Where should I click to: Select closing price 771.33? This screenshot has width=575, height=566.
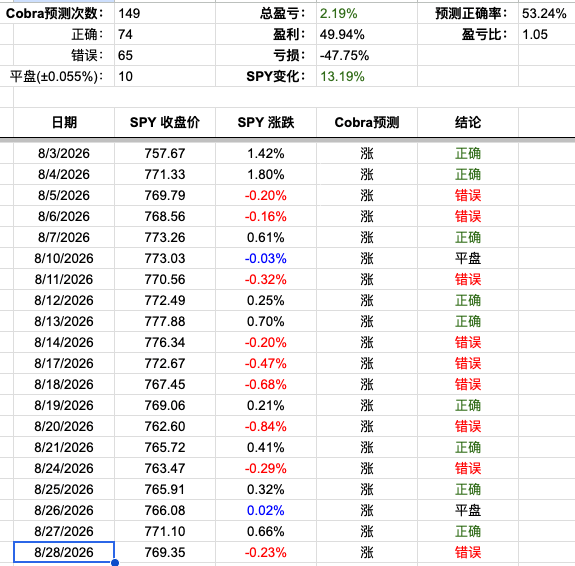(165, 174)
